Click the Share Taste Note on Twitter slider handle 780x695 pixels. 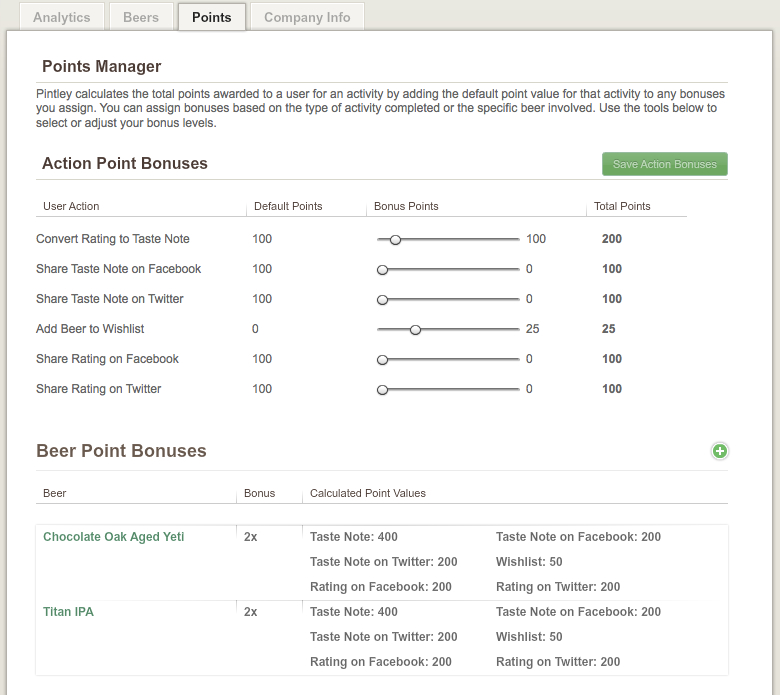[382, 299]
